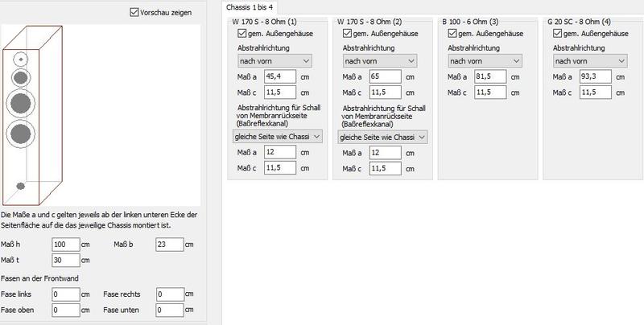Click Maß a field with value 45,4
Screen dimensions: 644x325
(x=282, y=77)
